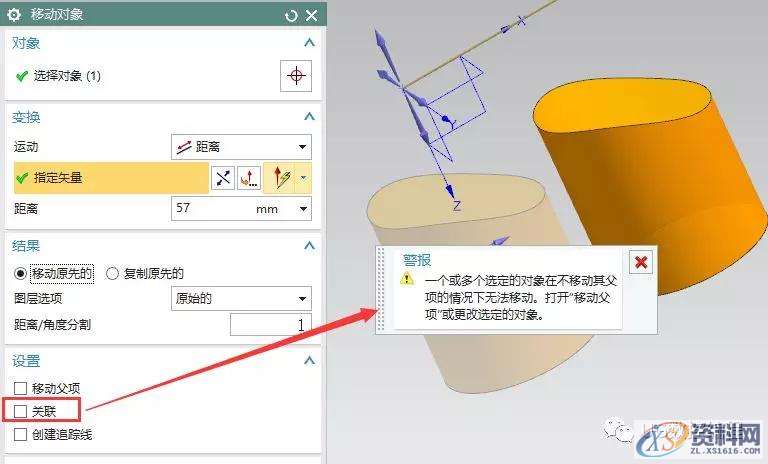This screenshot has height=464, width=768.
Task: Click the select object crosshair icon
Action: [296, 76]
